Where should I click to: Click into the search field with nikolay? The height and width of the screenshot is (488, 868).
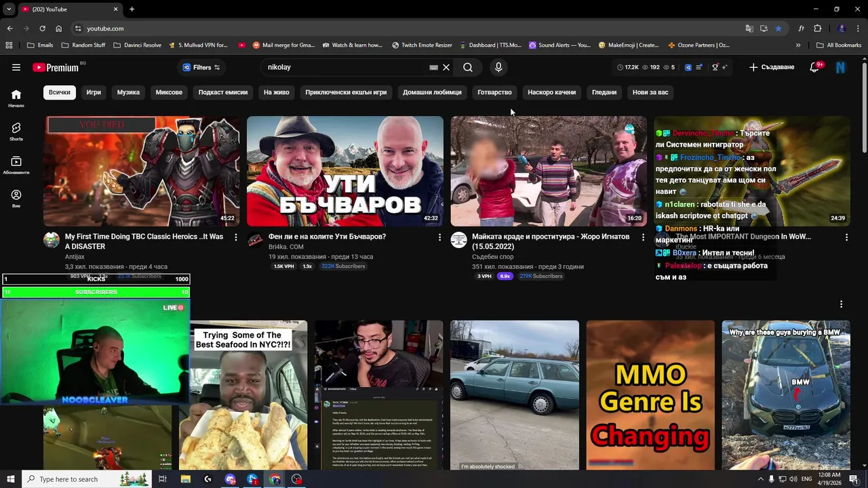point(346,67)
